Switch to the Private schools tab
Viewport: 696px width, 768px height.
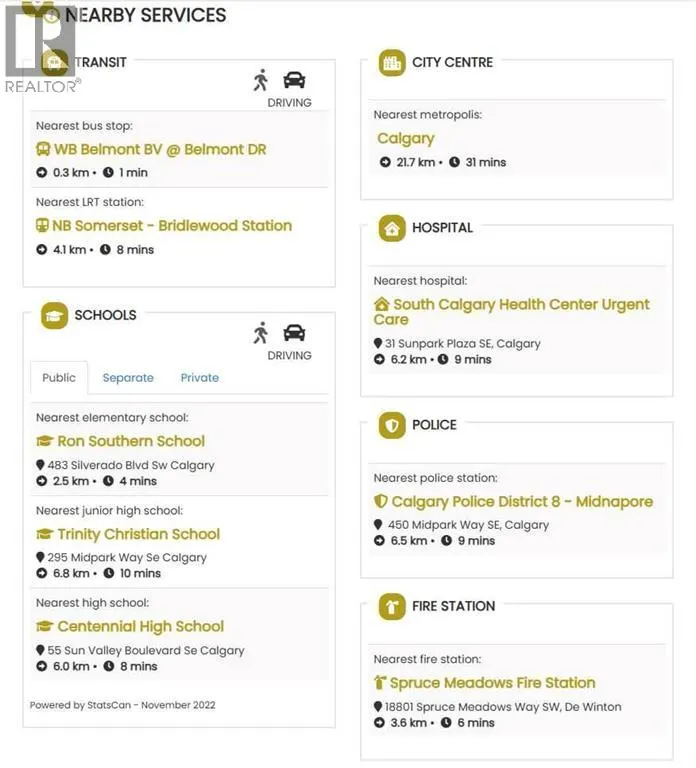(199, 378)
